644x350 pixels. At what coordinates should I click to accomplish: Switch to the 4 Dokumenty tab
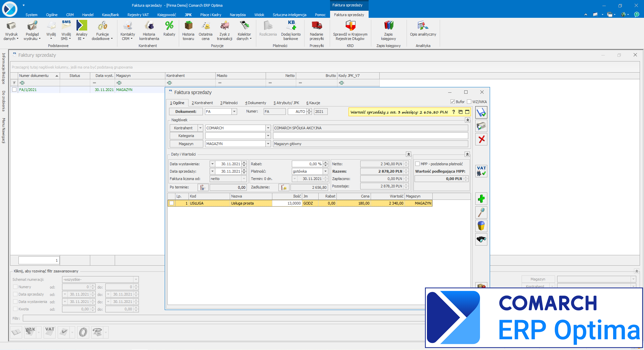click(256, 103)
